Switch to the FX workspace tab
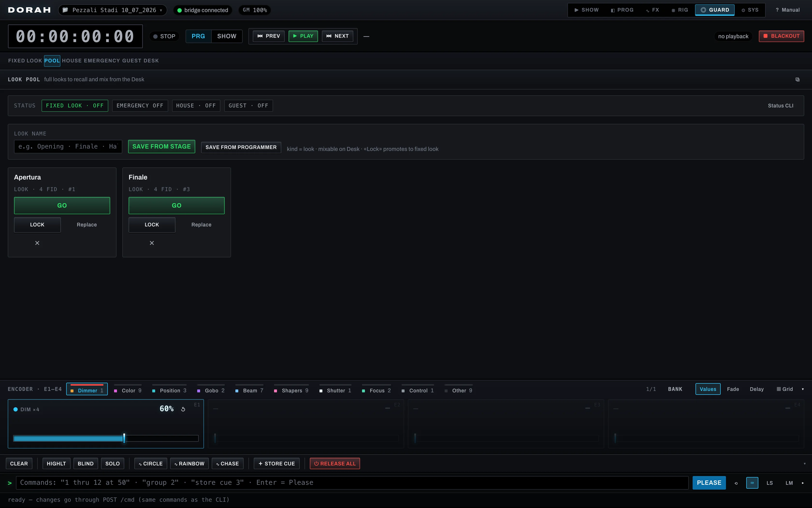The height and width of the screenshot is (508, 812). pos(652,10)
